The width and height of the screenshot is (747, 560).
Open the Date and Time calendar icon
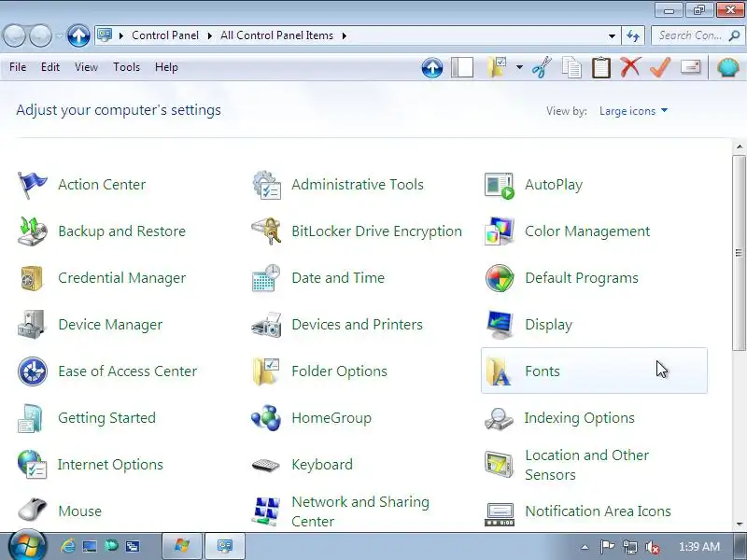click(x=266, y=278)
